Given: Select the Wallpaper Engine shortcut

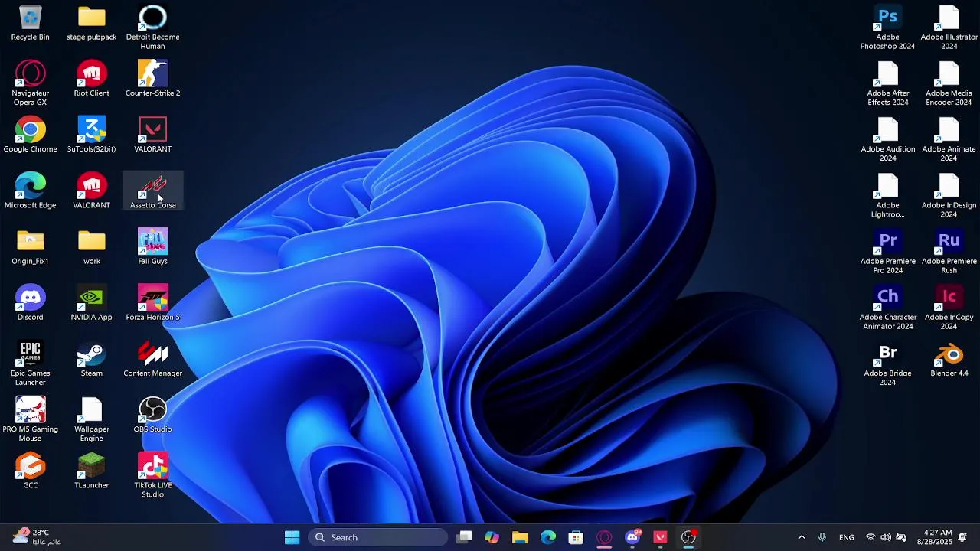Looking at the screenshot, I should click(91, 419).
